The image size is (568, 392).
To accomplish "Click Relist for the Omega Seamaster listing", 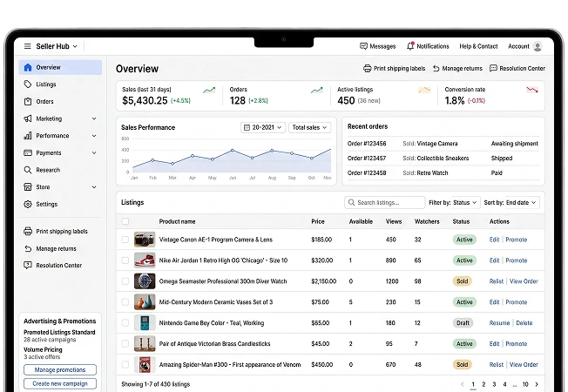I will 497,281.
